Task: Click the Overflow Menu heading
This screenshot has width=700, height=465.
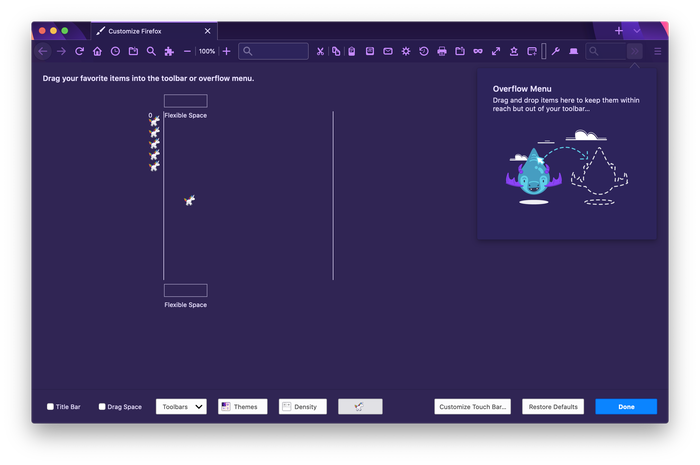Action: [x=522, y=89]
